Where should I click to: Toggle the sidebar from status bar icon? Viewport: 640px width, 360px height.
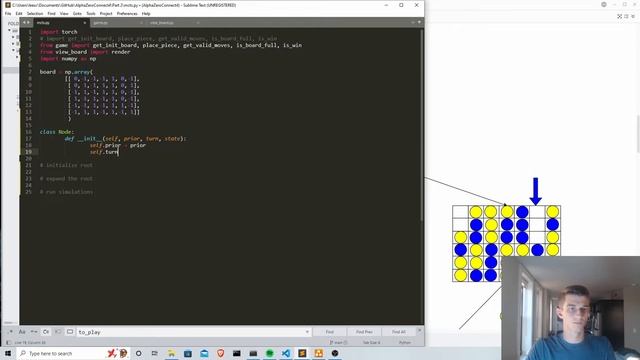click(x=9, y=342)
